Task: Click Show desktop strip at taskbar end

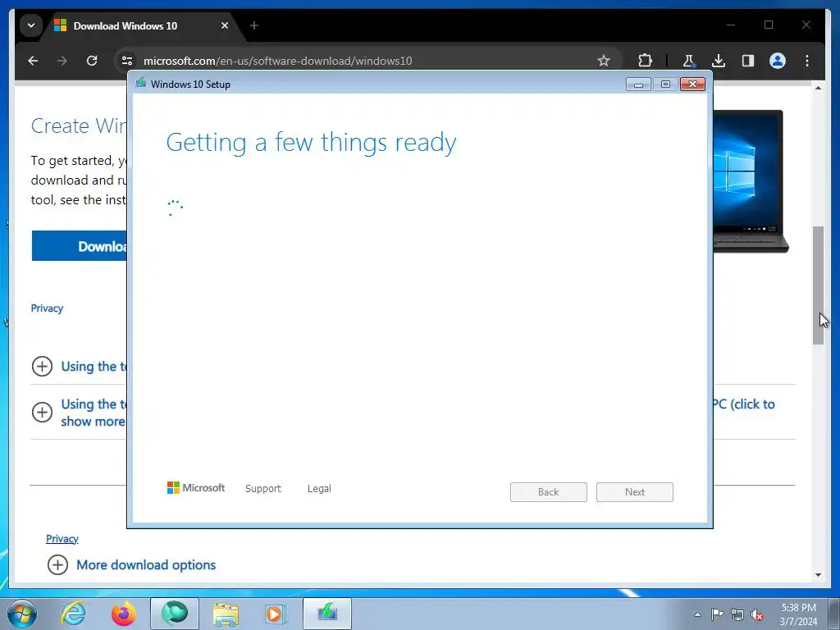Action: (x=833, y=614)
